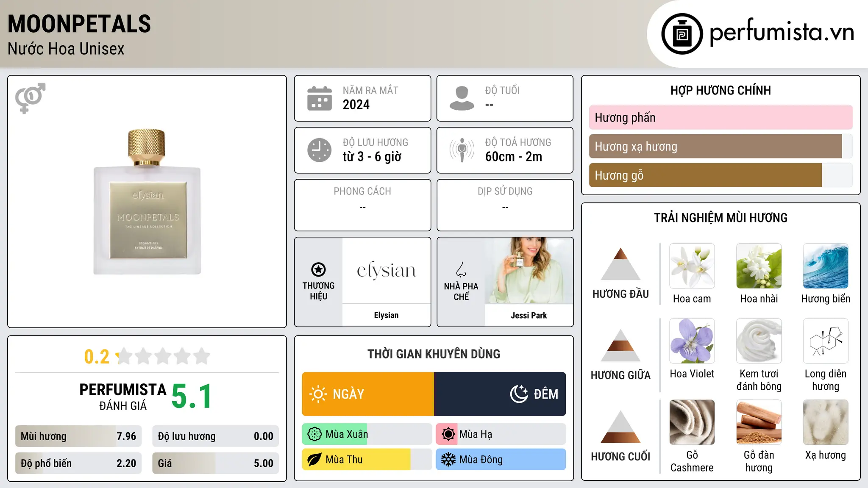Click the Hương gỗ accord bar
Image resolution: width=868 pixels, height=488 pixels.
(721, 175)
